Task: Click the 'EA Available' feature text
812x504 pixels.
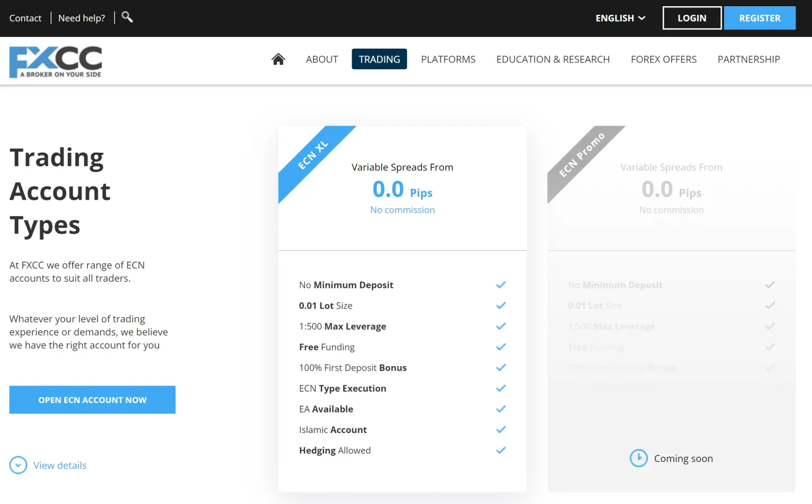Action: (327, 409)
